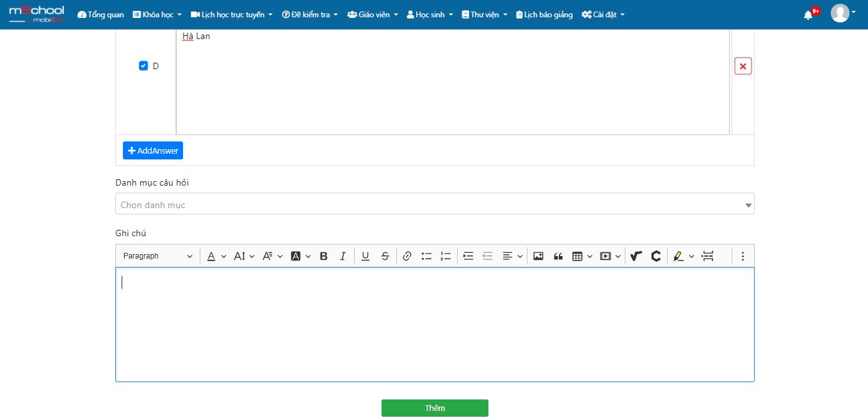The image size is (868, 418).
Task: Open the Thư viện menu
Action: [485, 15]
